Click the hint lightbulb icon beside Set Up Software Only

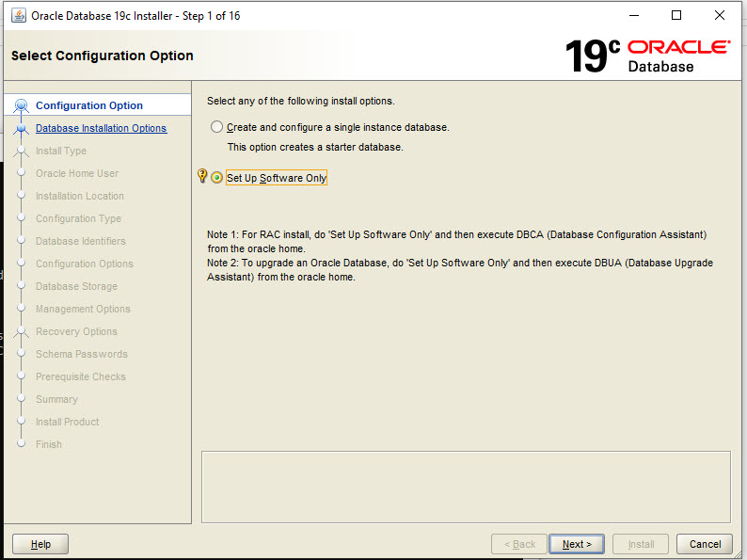point(202,176)
